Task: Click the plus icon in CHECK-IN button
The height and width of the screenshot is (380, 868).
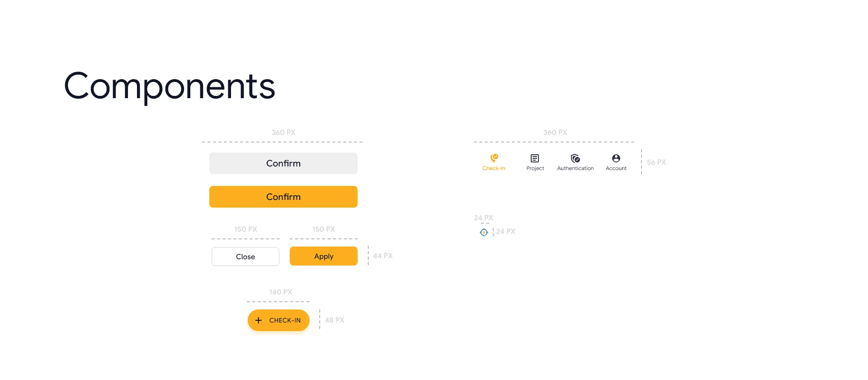Action: coord(259,320)
